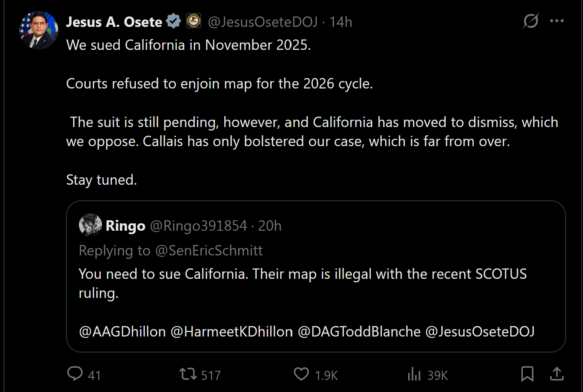Open the quoted tweet text about California
This screenshot has width=583, height=392.
point(303,283)
